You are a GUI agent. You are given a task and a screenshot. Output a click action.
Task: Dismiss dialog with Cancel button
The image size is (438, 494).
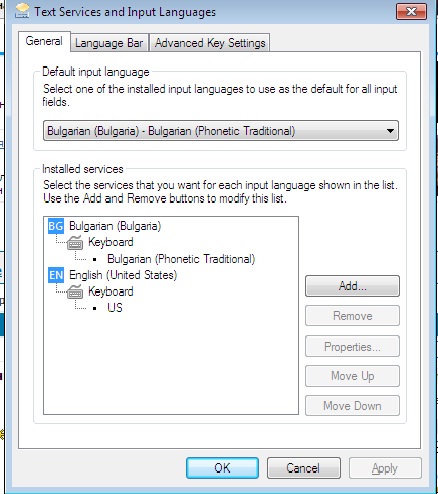[x=304, y=468]
